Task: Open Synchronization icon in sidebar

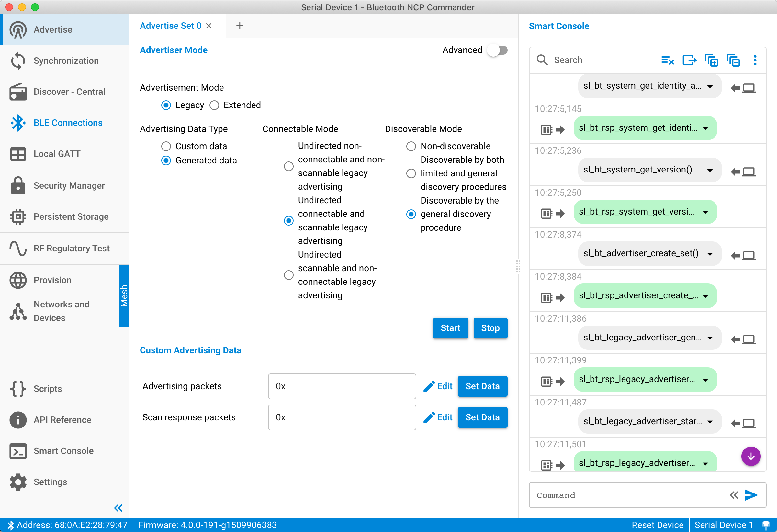Action: click(18, 61)
